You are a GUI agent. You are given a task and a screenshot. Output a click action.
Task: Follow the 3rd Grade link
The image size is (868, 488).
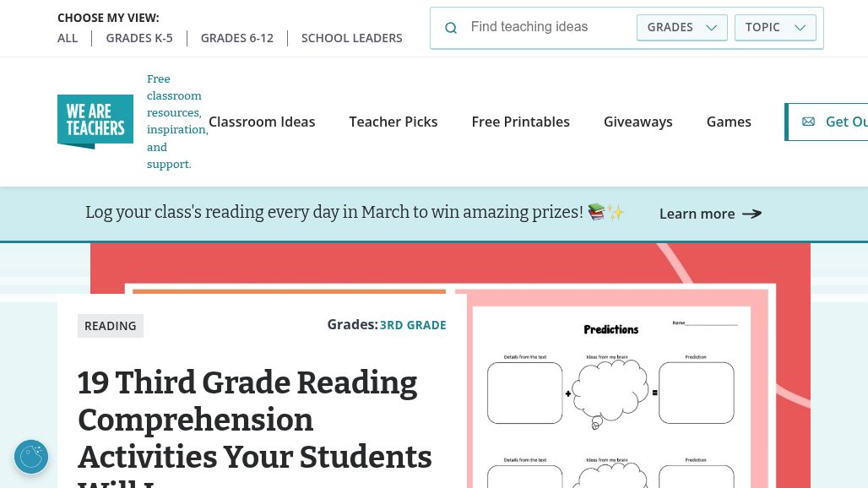(x=413, y=325)
